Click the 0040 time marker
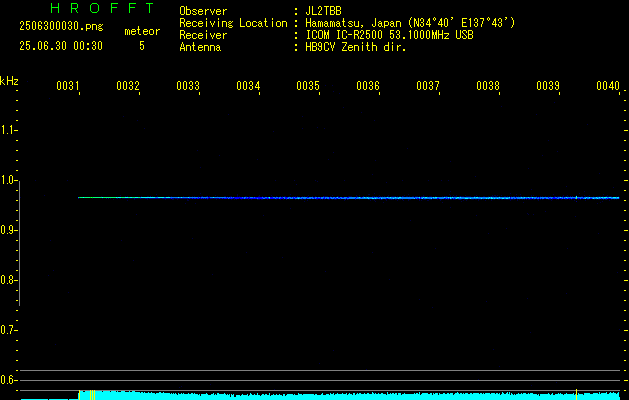The image size is (629, 400). point(608,86)
